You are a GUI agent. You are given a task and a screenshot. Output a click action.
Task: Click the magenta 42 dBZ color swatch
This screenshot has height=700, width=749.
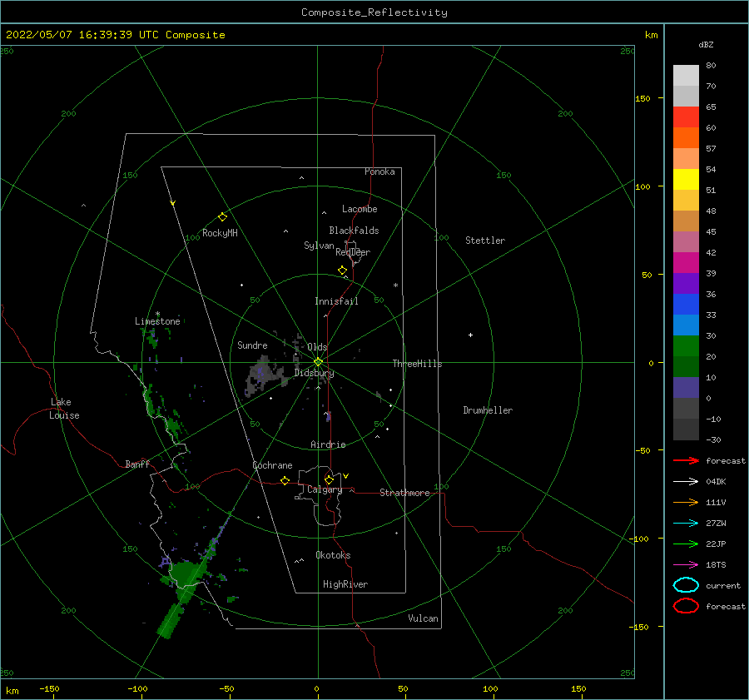point(686,262)
